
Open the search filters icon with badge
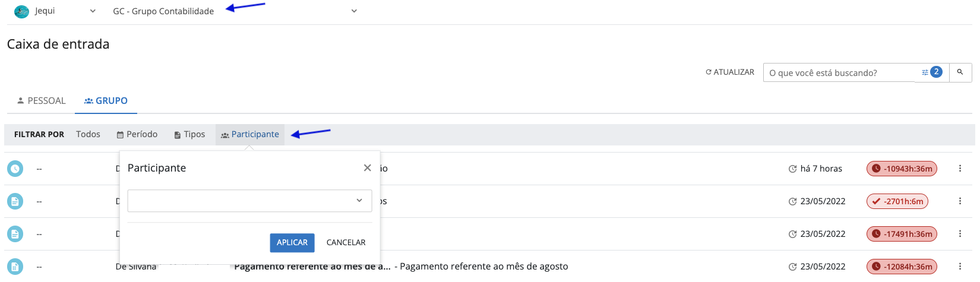[931, 72]
